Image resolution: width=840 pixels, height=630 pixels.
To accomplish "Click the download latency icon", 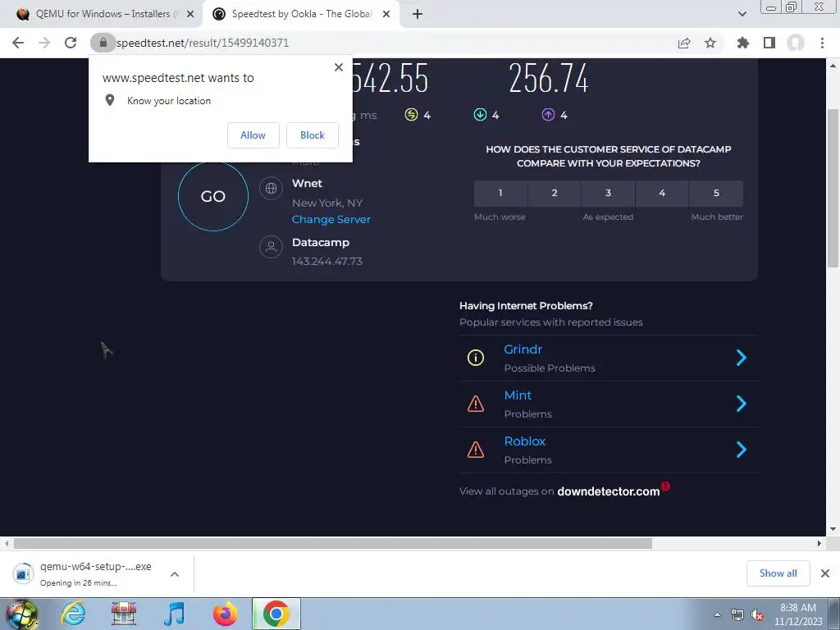I will [x=480, y=115].
